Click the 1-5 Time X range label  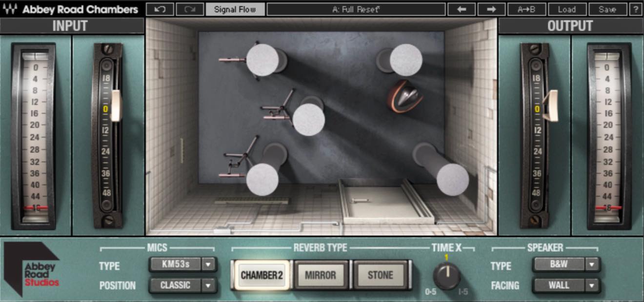pyautogui.click(x=463, y=292)
